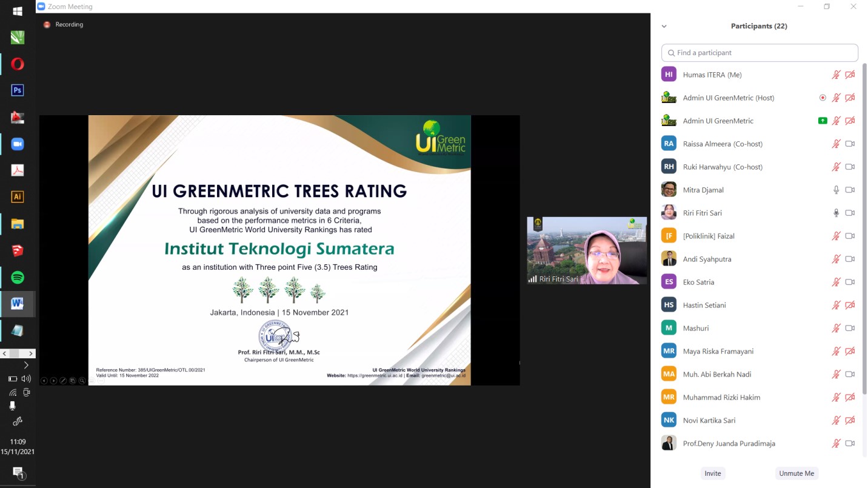Click Hastin Setiani HS avatar
Screen dimensions: 868x488
(669, 305)
